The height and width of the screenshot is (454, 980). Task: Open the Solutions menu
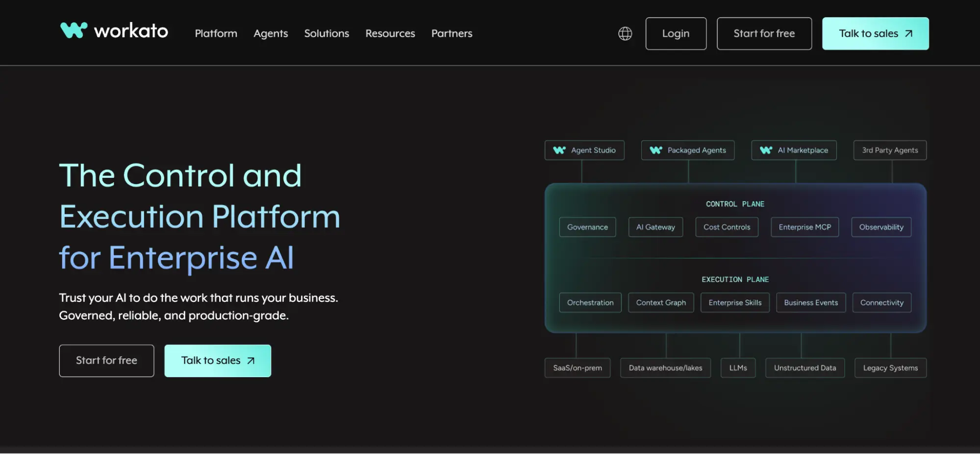pyautogui.click(x=327, y=34)
